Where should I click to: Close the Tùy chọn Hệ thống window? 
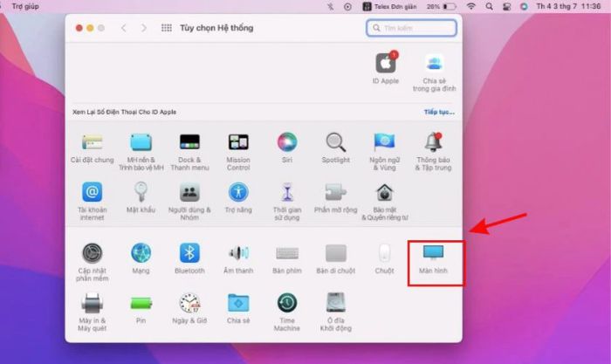pos(79,28)
